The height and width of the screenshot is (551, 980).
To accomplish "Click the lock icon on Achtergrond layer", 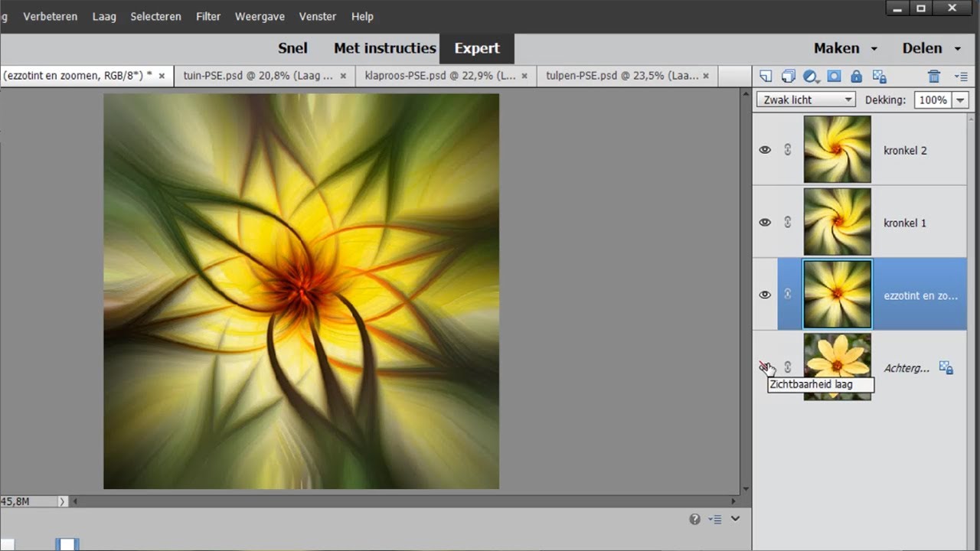I will (946, 367).
